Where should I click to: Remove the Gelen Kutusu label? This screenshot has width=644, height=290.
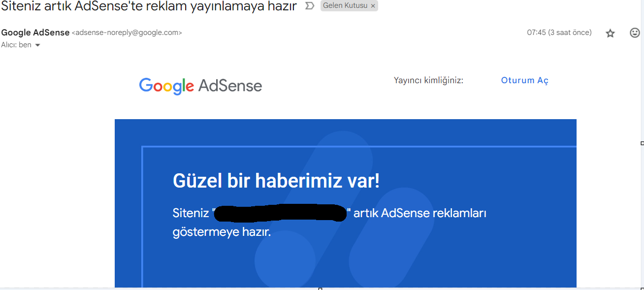tap(373, 6)
